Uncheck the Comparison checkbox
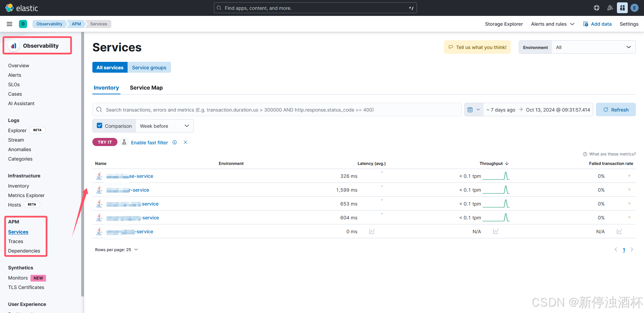Image resolution: width=644 pixels, height=313 pixels. point(99,125)
